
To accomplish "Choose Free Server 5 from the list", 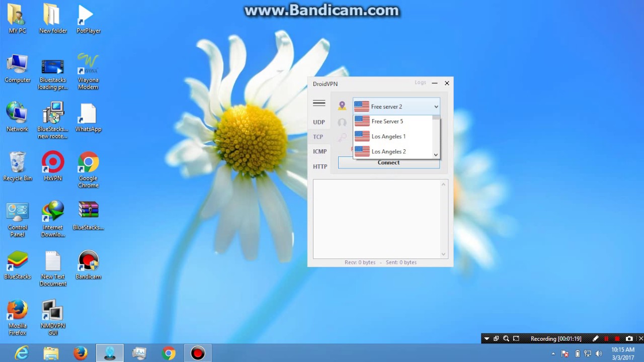I will coord(393,121).
